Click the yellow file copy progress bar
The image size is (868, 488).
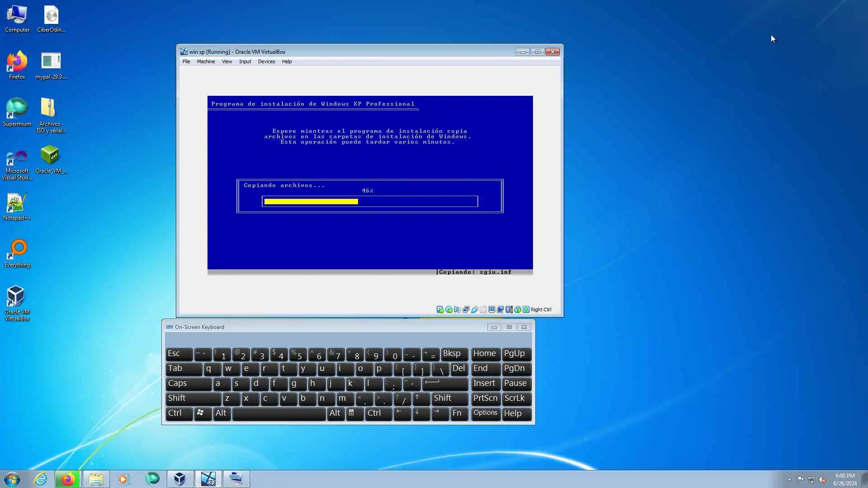[x=311, y=202]
